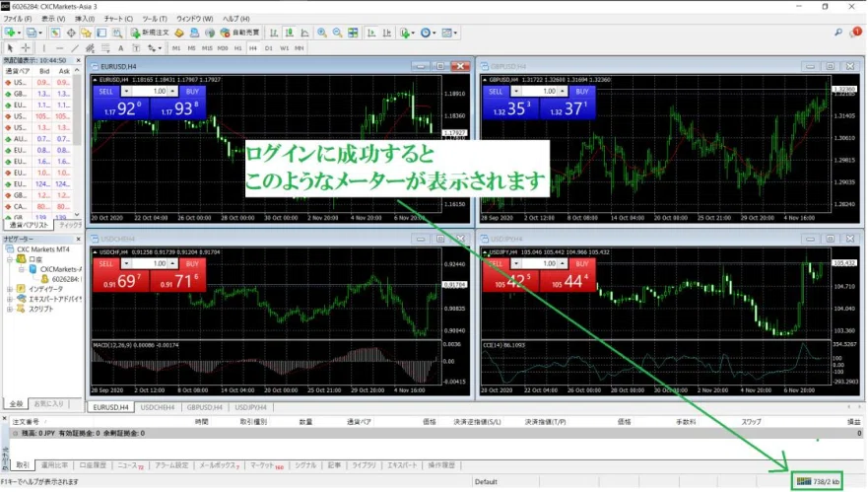Viewport: 868px width, 492px height.
Task: Toggle the Terminal panel icon
Action: pyautogui.click(x=101, y=33)
